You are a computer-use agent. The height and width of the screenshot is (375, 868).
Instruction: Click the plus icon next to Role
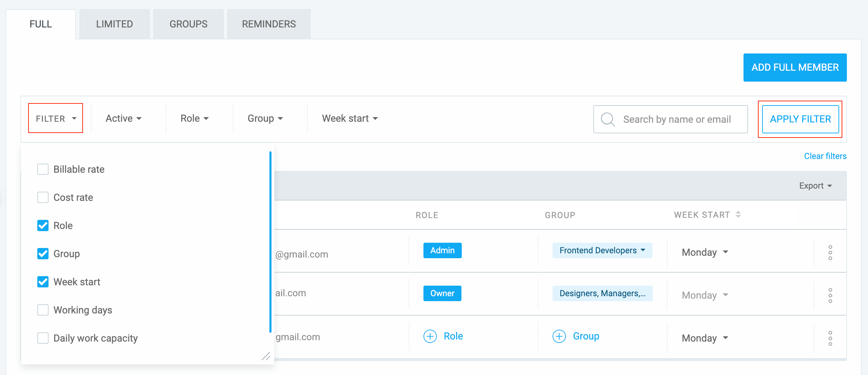(x=430, y=336)
